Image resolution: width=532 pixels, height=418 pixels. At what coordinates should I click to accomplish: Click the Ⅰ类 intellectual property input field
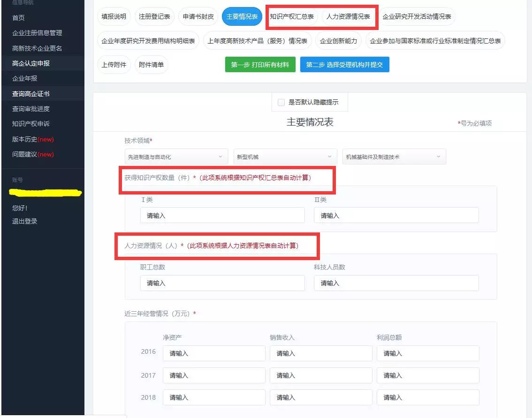tap(222, 215)
